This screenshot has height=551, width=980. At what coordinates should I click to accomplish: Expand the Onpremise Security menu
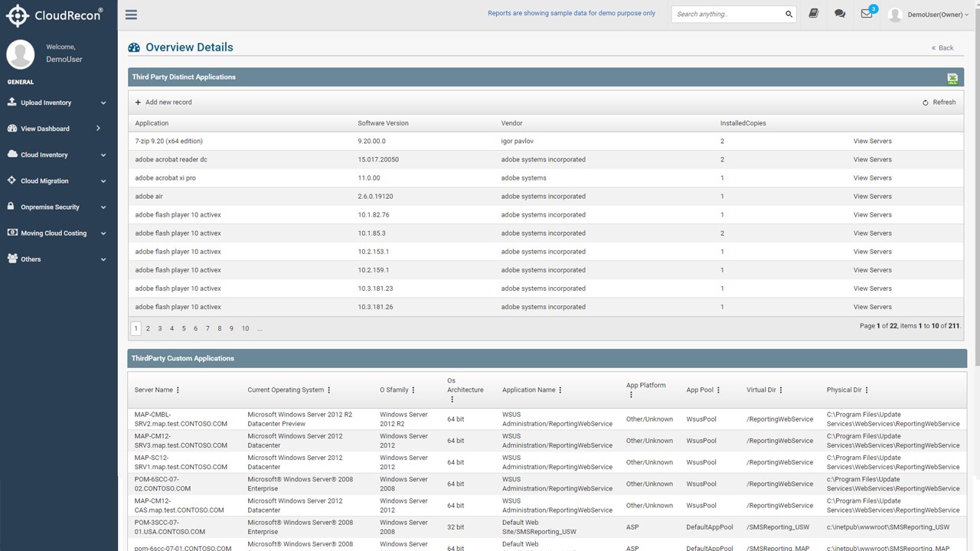103,207
